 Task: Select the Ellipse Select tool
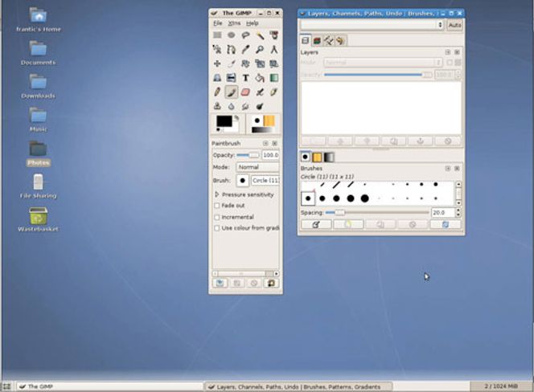(x=232, y=35)
